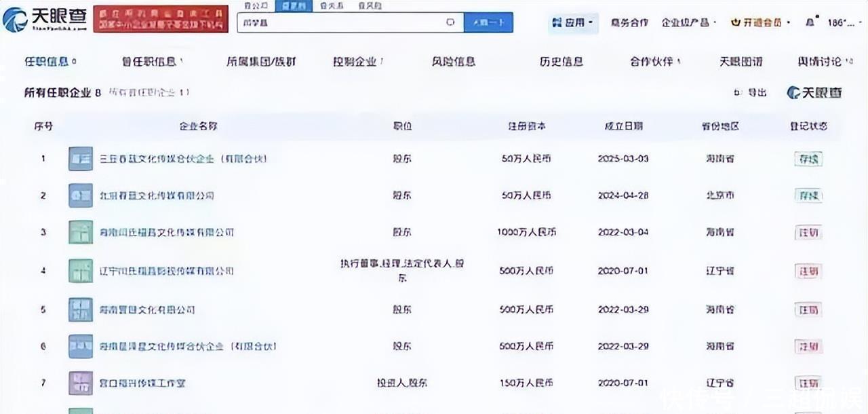Click the company logo in row 1
This screenshot has width=868, height=414.
click(x=80, y=159)
